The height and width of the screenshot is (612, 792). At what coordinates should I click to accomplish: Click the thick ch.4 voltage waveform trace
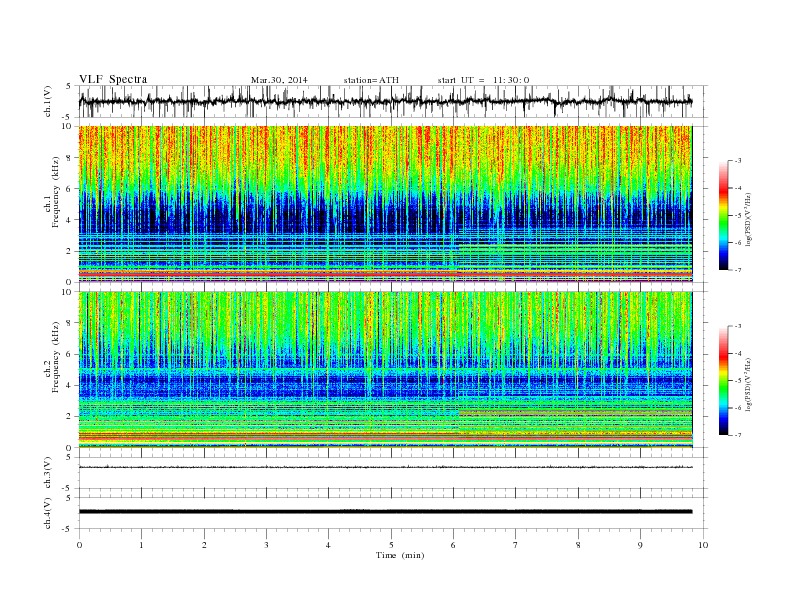pyautogui.click(x=385, y=512)
